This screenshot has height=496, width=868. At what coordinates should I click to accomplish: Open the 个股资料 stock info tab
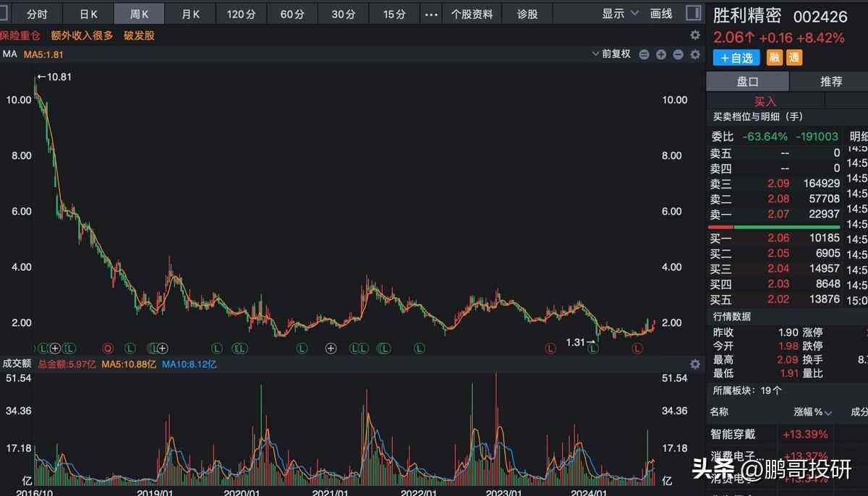[472, 14]
